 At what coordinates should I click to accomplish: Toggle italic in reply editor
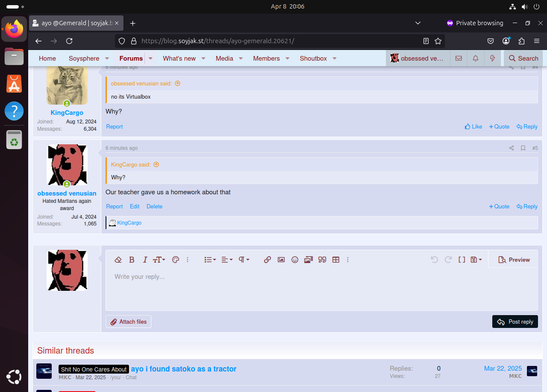point(145,260)
